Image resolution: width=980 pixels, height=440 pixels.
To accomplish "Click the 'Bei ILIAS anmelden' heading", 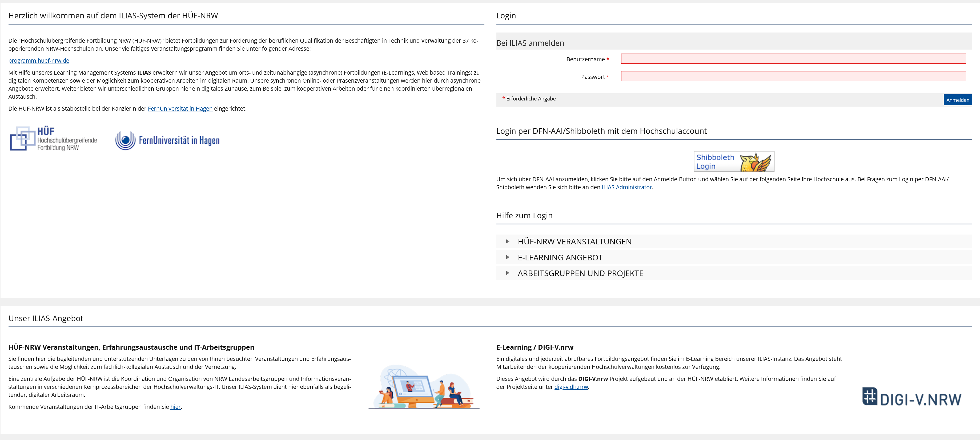I will [x=530, y=43].
